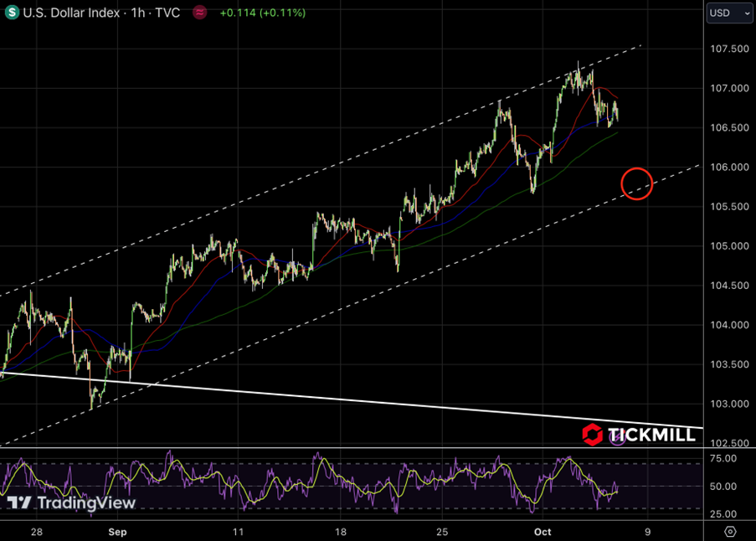Click the Sep label on time axis
This screenshot has width=756, height=541.
pyautogui.click(x=118, y=532)
